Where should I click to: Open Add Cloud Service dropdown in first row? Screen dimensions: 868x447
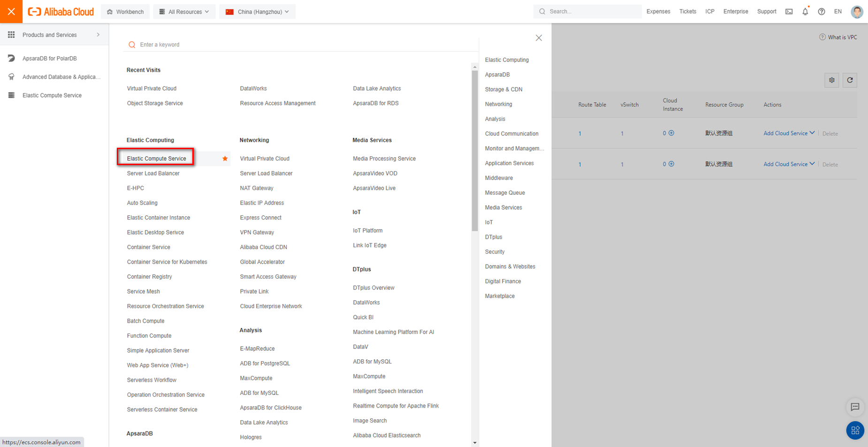pos(789,133)
